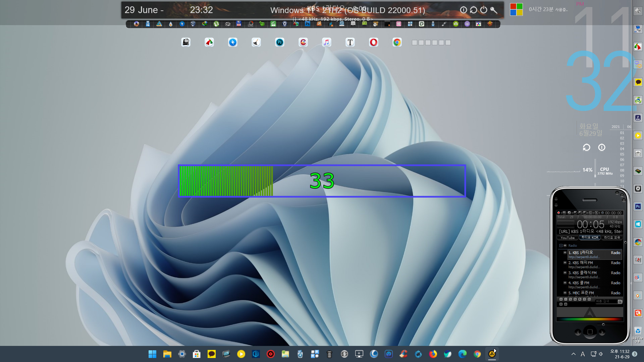644x362 pixels.
Task: Play track 1. KBS 1라디오
Action: coord(594,254)
